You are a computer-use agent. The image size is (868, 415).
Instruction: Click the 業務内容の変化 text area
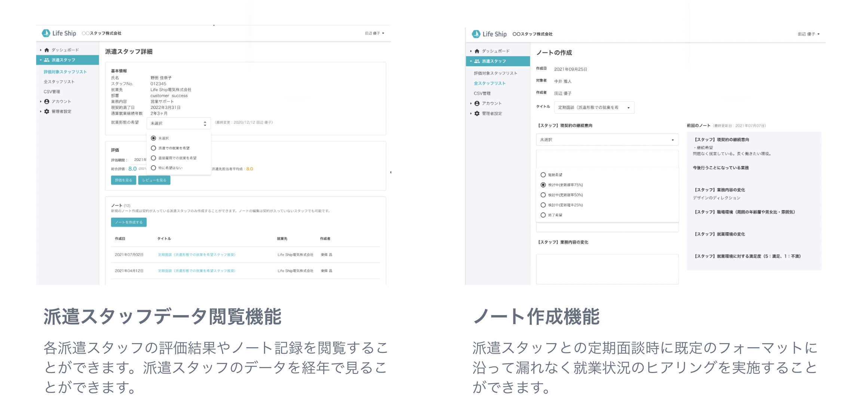607,269
